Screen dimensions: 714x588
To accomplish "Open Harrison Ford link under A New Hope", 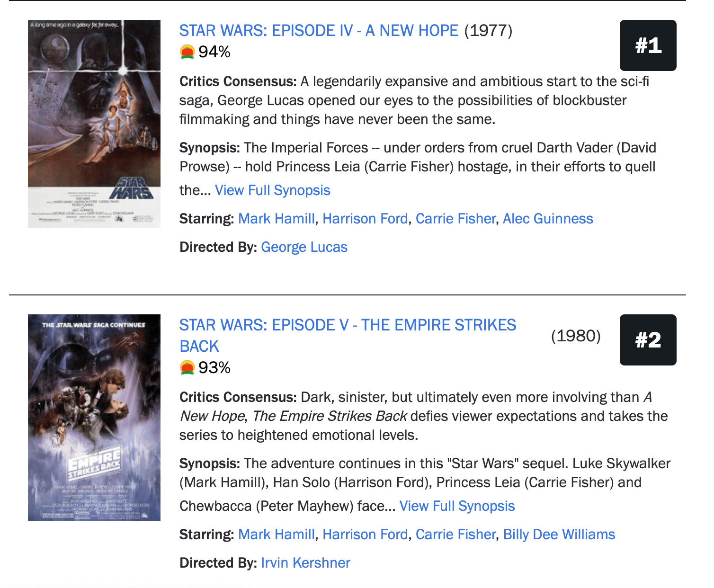I will point(365,219).
